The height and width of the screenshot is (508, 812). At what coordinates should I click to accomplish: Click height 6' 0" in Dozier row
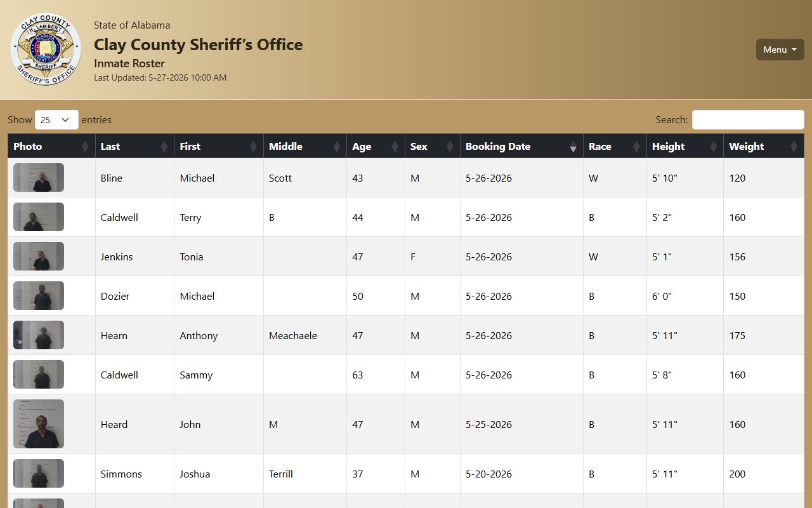(662, 296)
